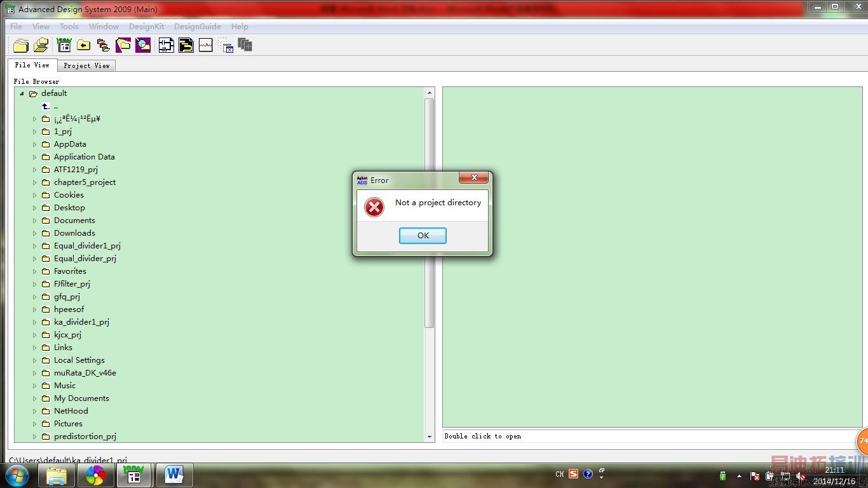Screen dimensions: 868x488
Task: Click the Hide All Windows toolbar icon
Action: click(x=226, y=45)
